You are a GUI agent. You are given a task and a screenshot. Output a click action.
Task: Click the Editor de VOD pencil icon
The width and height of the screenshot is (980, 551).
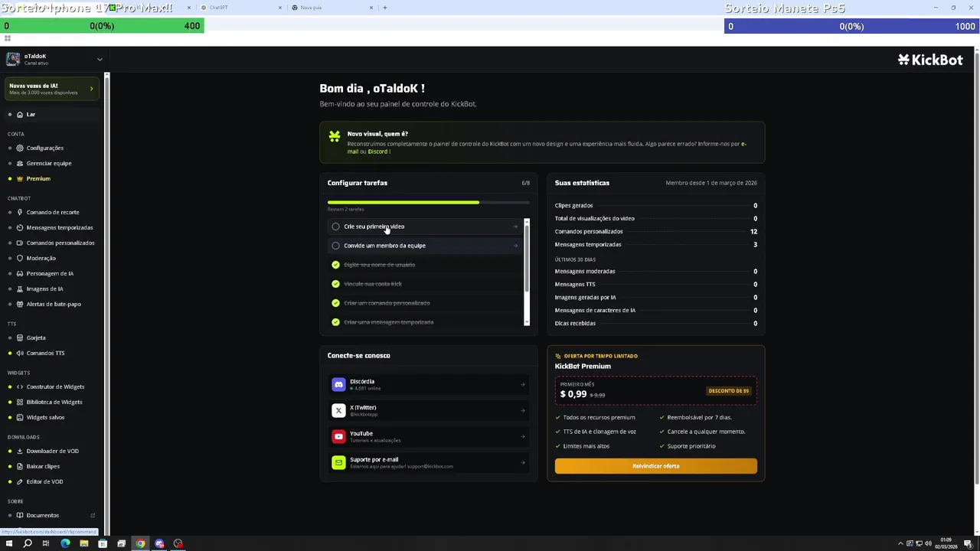pyautogui.click(x=20, y=481)
